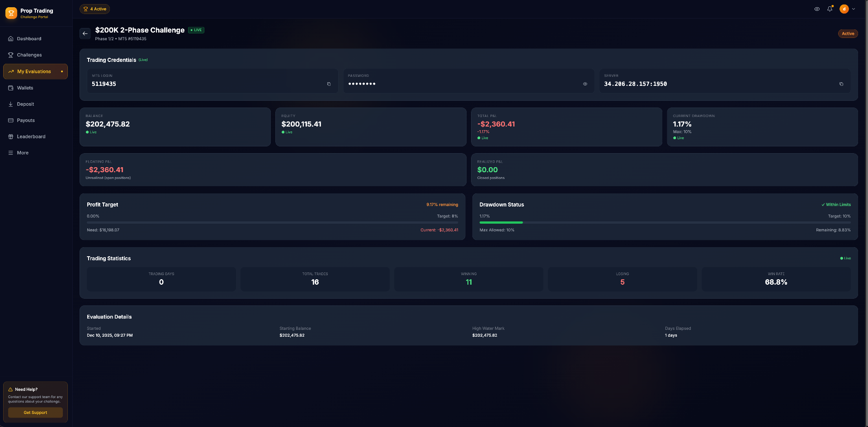Open the notifications bell
This screenshot has width=868, height=427.
(x=830, y=9)
